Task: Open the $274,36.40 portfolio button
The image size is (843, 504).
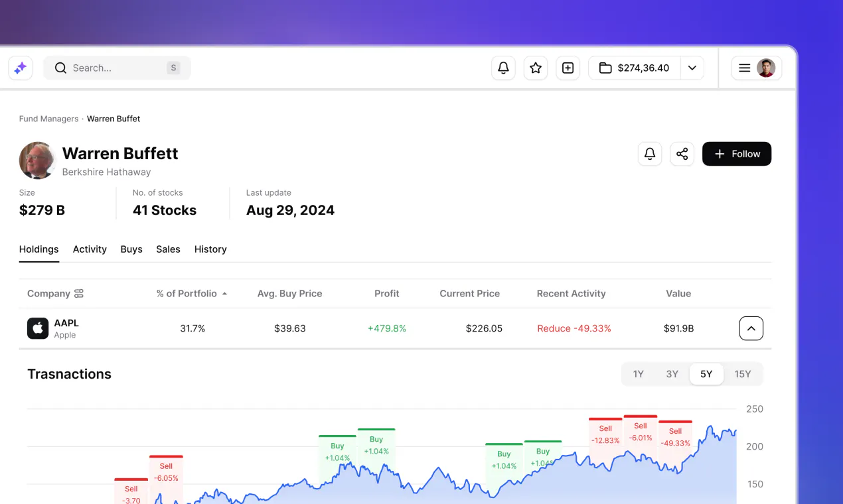Action: click(634, 68)
